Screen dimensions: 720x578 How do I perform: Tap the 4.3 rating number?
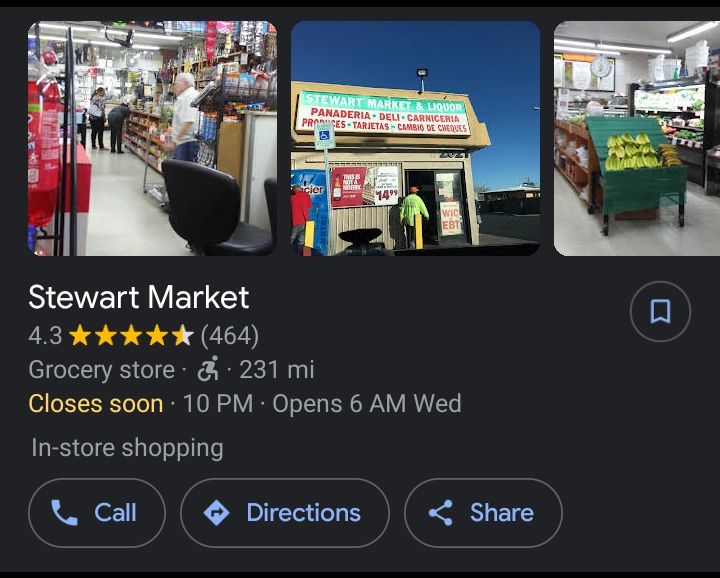[x=45, y=336]
